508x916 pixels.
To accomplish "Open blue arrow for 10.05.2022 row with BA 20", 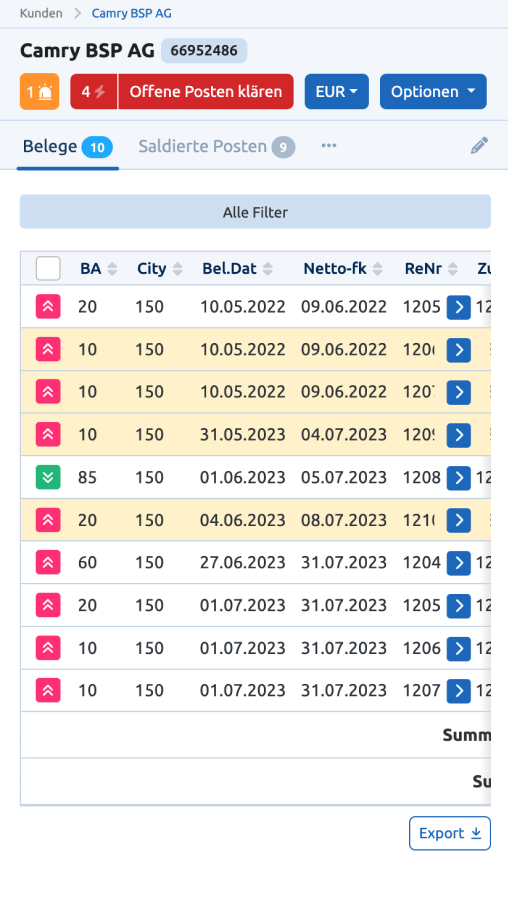I will click(459, 307).
